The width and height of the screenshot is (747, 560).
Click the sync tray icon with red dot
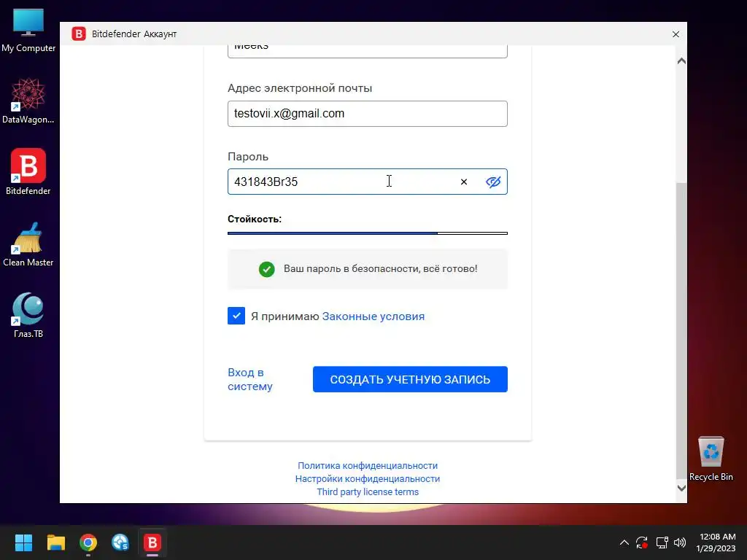(642, 542)
